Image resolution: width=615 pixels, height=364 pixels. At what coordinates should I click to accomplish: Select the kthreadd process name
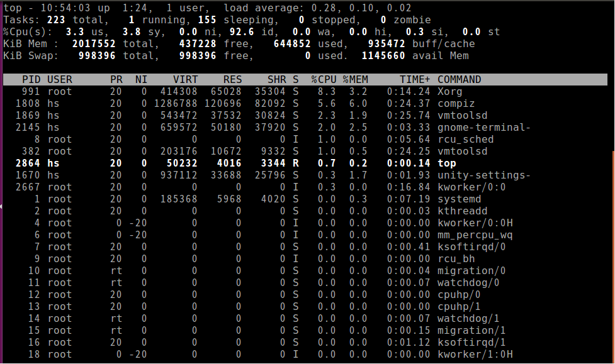(x=463, y=211)
